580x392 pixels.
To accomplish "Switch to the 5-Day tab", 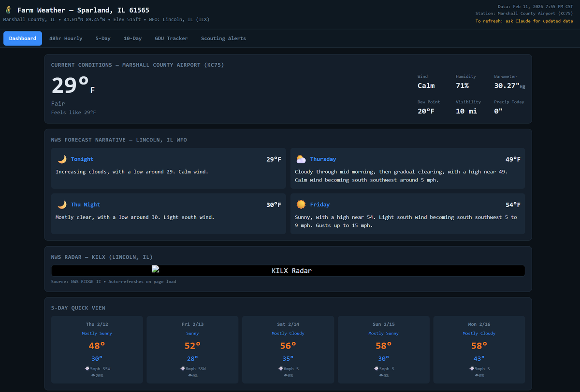I will click(103, 38).
